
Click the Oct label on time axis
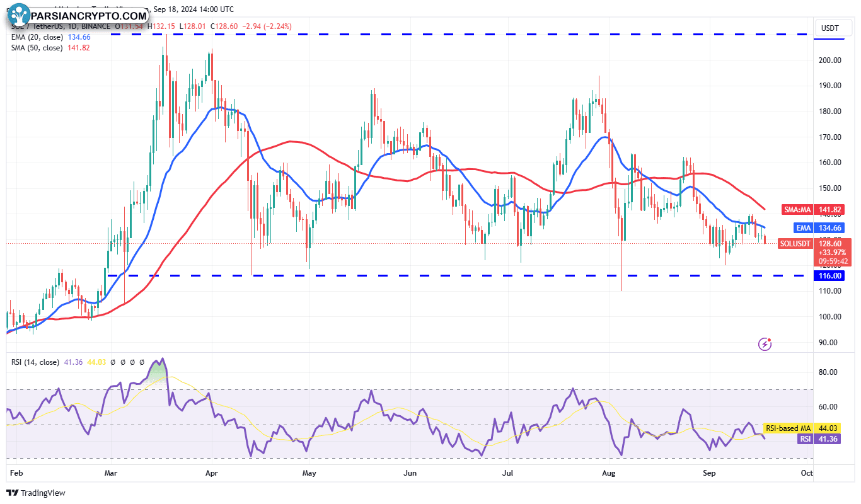pyautogui.click(x=807, y=472)
